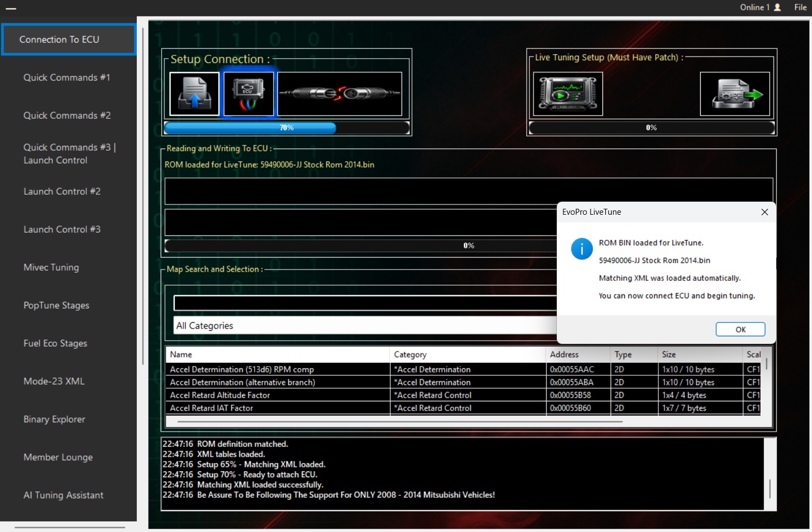Screen dimensions: 812x532
Task: Click the sidebar horizontal scrollbar
Action: (70, 527)
